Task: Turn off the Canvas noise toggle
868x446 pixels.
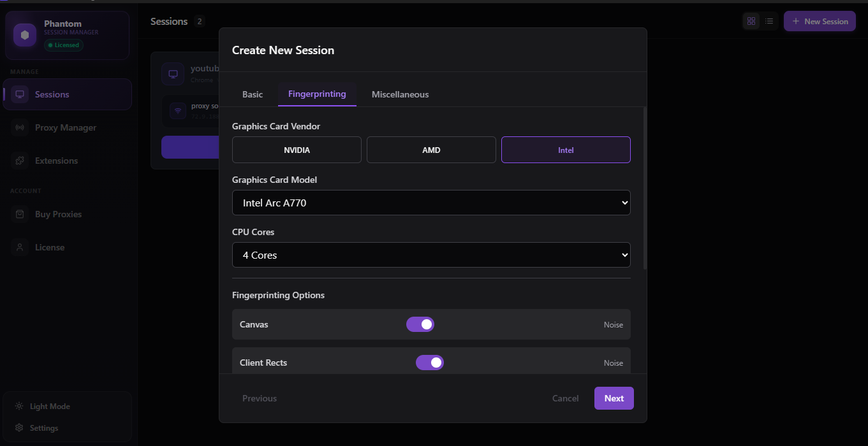Action: 420,324
